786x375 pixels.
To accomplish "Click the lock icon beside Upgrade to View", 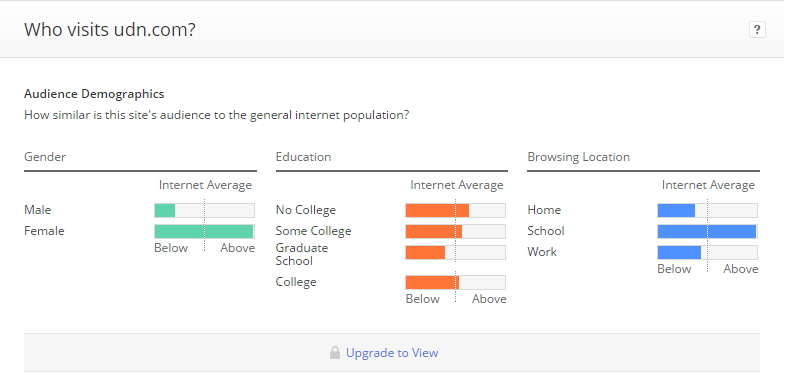I will click(x=335, y=353).
